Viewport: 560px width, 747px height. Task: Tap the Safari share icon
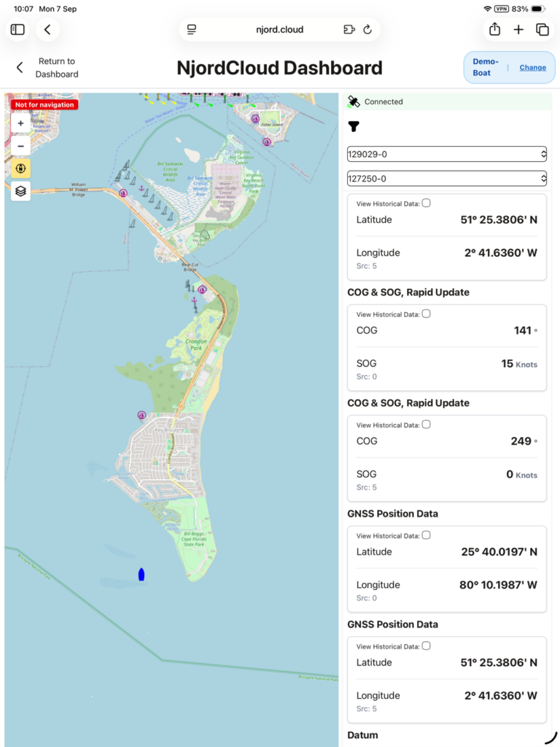pyautogui.click(x=495, y=29)
